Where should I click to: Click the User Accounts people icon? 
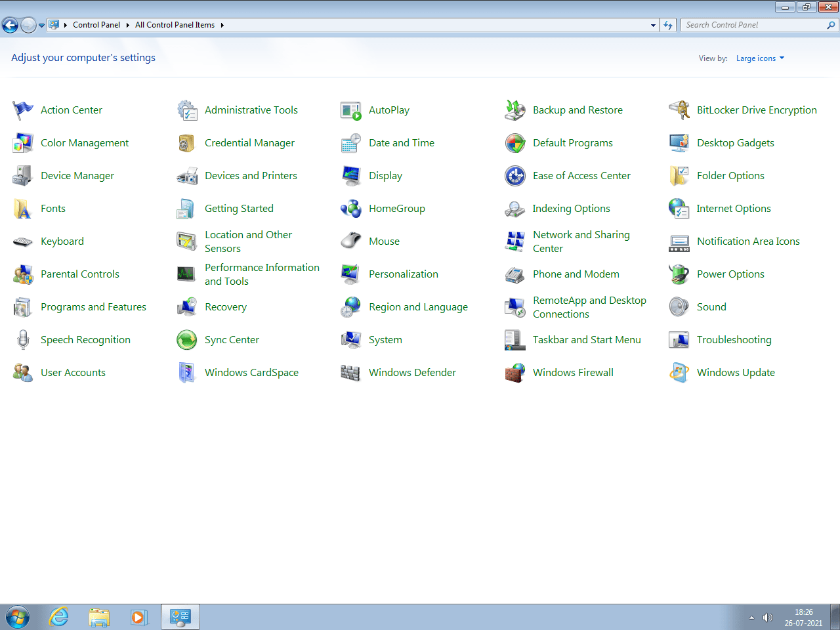[x=23, y=373]
